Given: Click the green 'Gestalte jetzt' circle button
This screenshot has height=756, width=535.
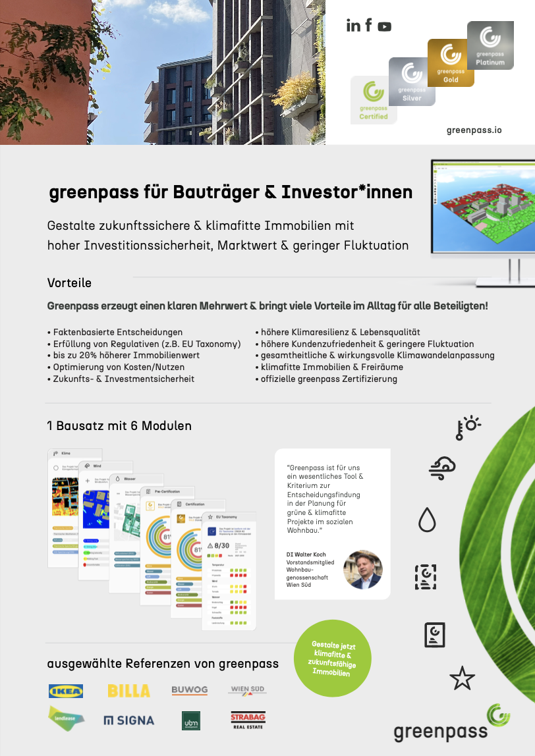Looking at the screenshot, I should (x=332, y=658).
